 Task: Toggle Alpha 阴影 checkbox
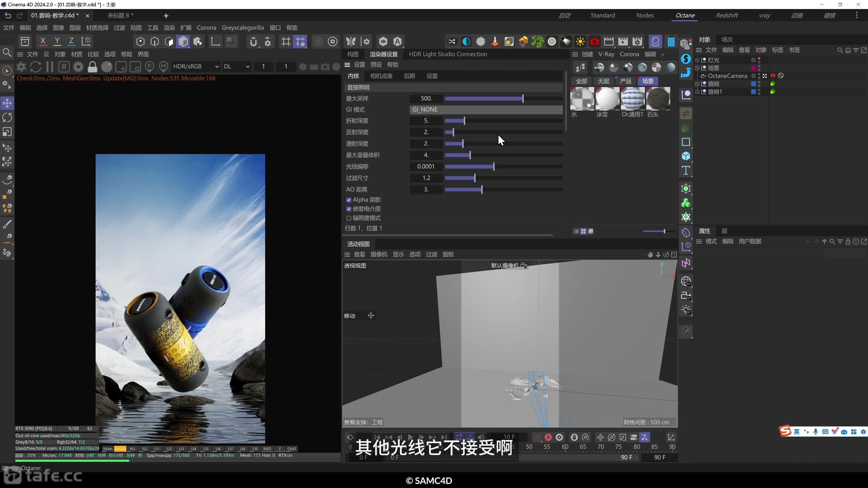click(349, 200)
